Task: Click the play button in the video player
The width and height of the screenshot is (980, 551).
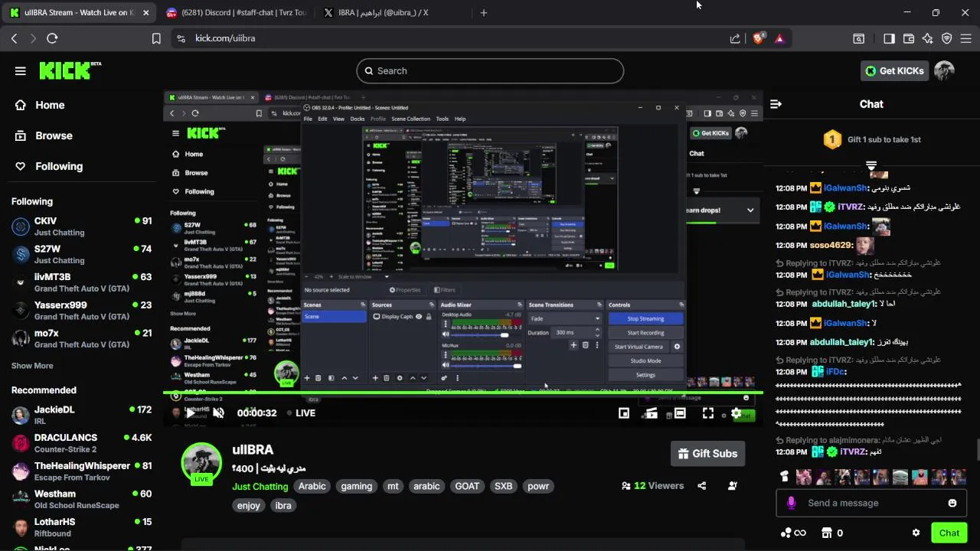Action: tap(190, 413)
